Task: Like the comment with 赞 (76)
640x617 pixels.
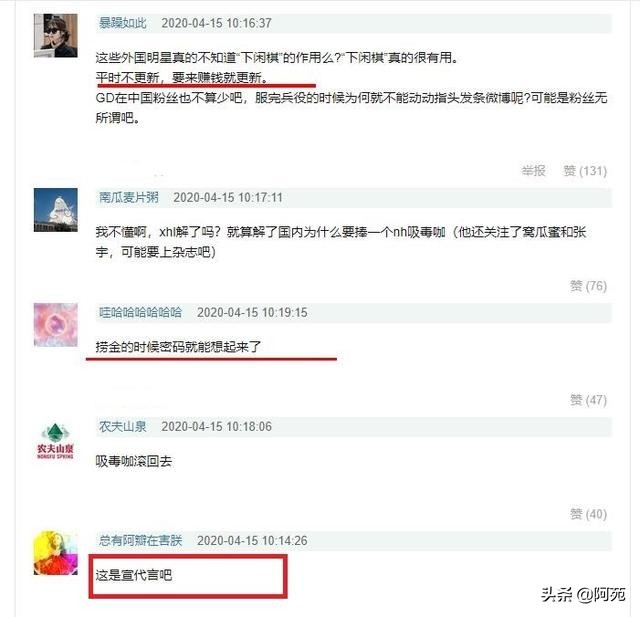Action: click(588, 286)
